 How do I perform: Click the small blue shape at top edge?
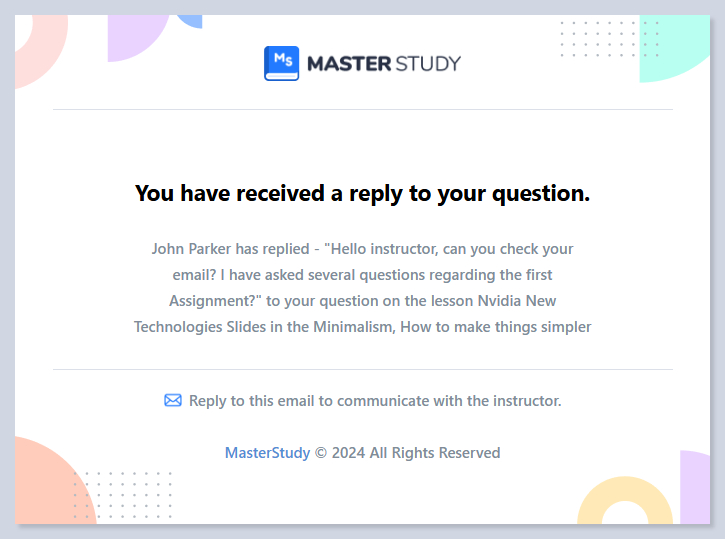coord(190,21)
